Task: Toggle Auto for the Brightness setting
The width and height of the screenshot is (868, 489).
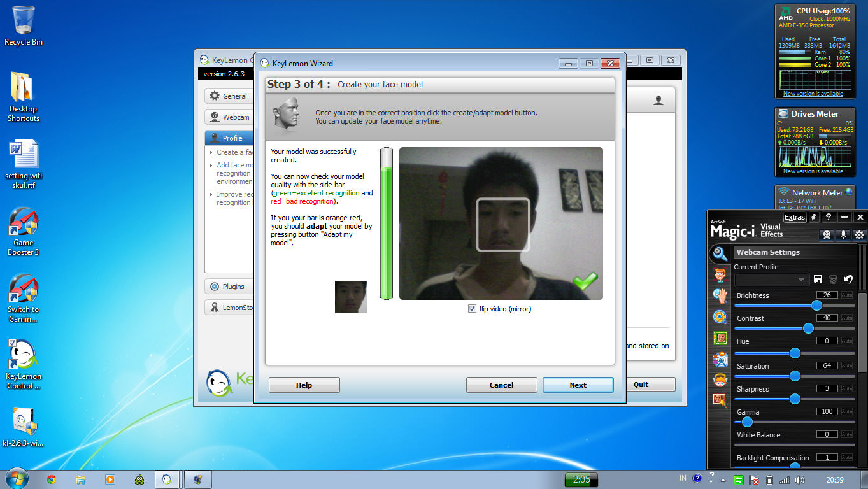Action: [846, 295]
